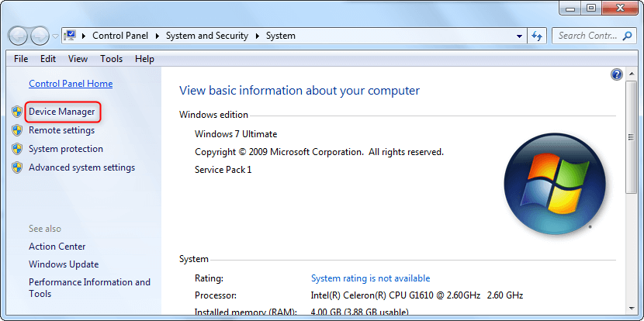The height and width of the screenshot is (321, 644).
Task: Click System rating is not available link
Action: click(x=370, y=278)
